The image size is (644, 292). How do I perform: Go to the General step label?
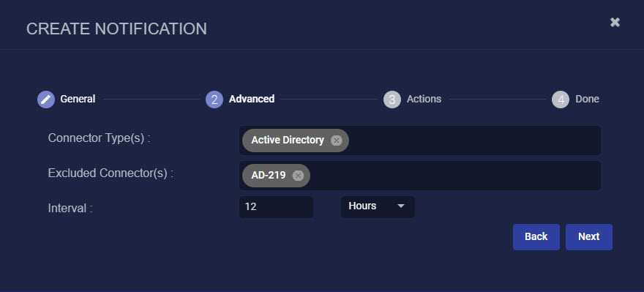[x=78, y=99]
